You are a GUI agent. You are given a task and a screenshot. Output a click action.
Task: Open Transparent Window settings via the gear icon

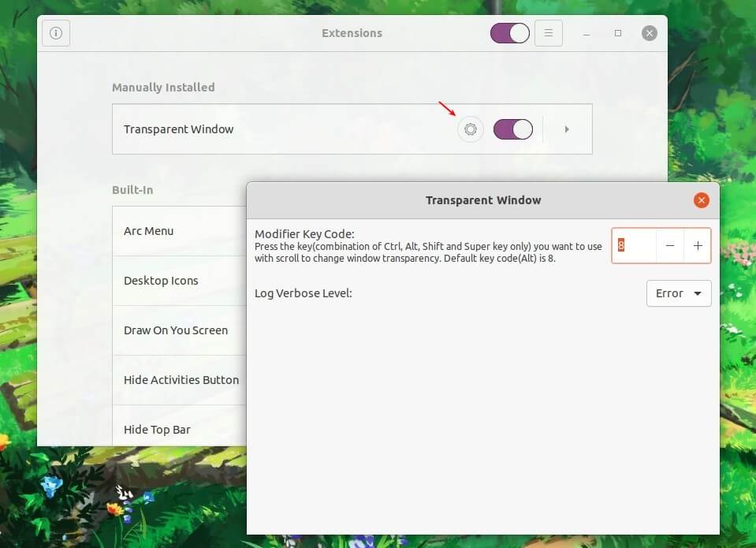[x=470, y=129]
